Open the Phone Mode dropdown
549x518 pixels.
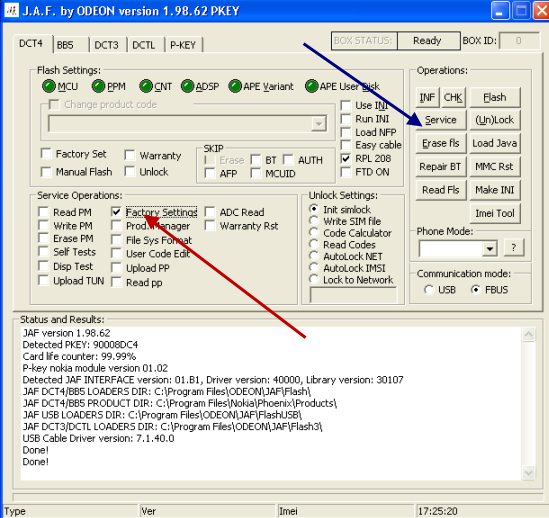point(490,249)
